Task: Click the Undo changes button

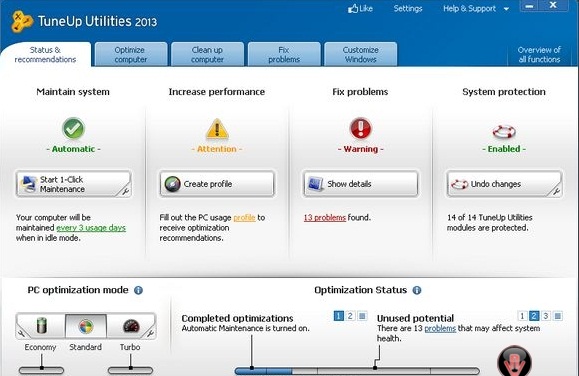Action: [504, 184]
